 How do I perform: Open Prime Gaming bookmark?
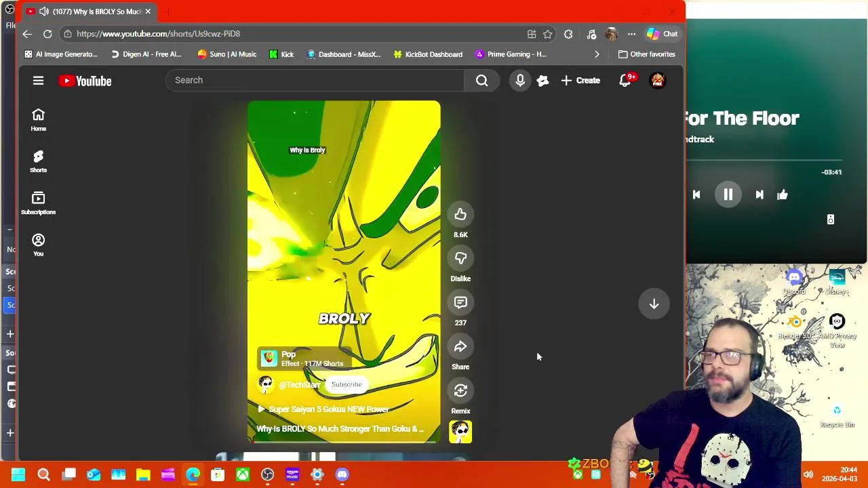coord(511,54)
